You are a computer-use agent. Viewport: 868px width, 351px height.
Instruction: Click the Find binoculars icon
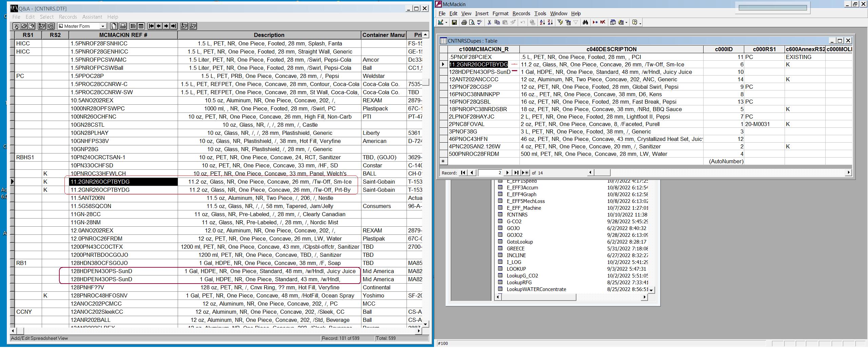click(585, 22)
